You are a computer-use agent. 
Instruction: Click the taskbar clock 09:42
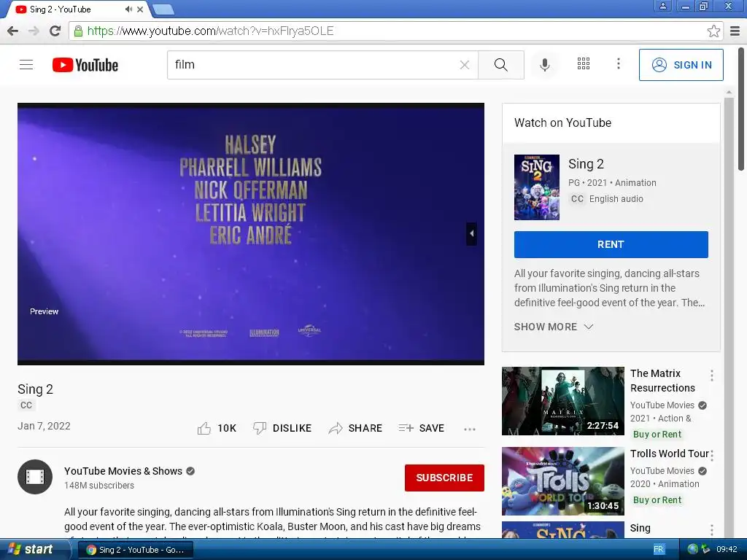pyautogui.click(x=727, y=550)
